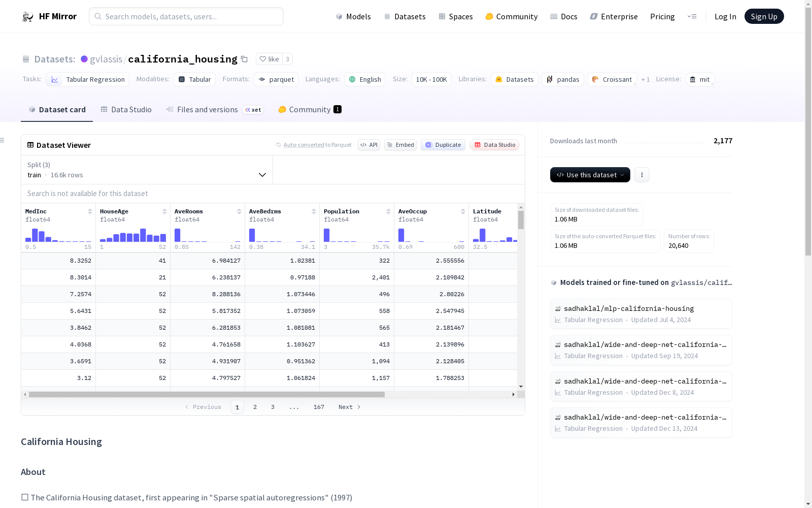Click the English language tag
The height and width of the screenshot is (508, 812).
coord(365,79)
